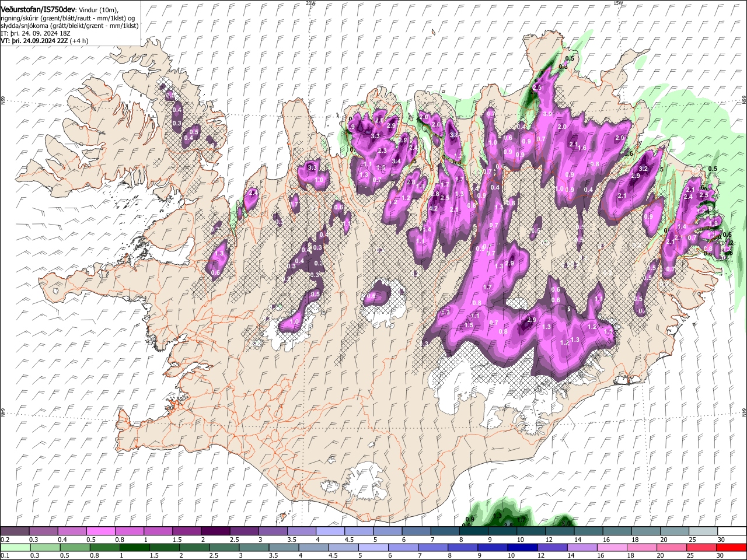Image resolution: width=747 pixels, height=560 pixels.
Task: Select the initial time 'IT: þri. 24. 09. 2024 18Z'
Action: [x=34, y=33]
